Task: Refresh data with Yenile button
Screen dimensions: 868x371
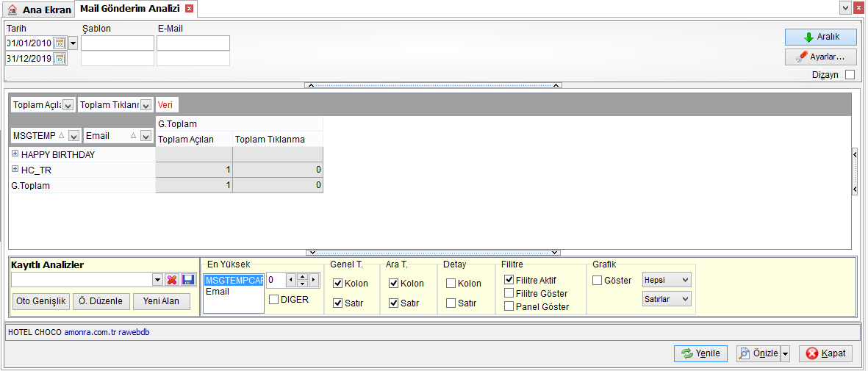Action: pos(700,353)
